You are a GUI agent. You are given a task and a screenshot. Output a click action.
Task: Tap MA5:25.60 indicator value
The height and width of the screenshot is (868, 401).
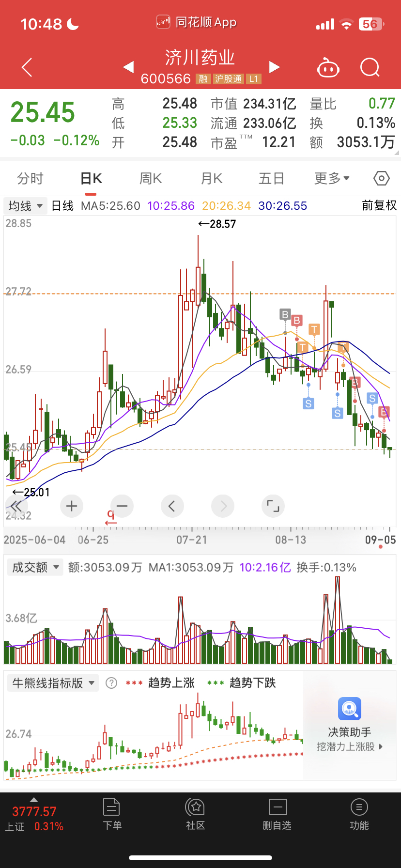pos(110,206)
